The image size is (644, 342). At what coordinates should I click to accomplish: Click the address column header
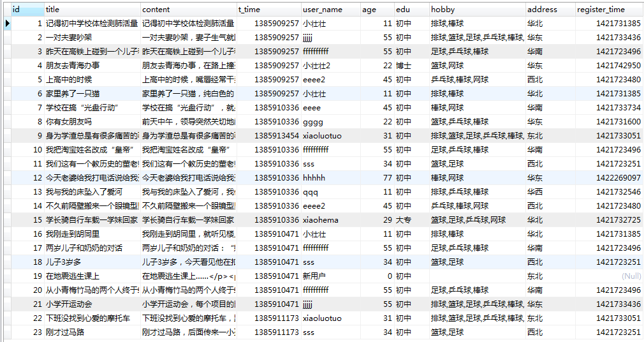[550, 10]
